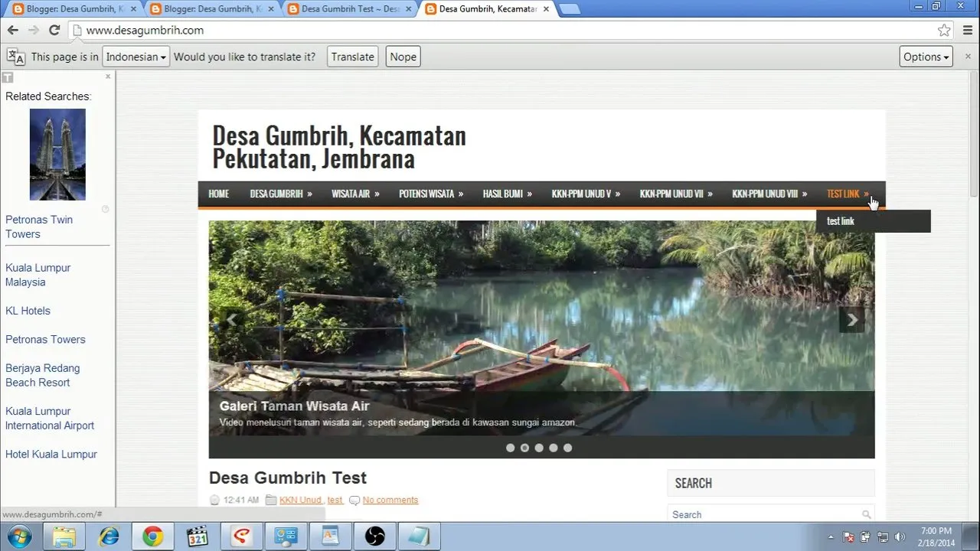This screenshot has width=980, height=551.
Task: Open the network icon in the tray
Action: tap(883, 536)
